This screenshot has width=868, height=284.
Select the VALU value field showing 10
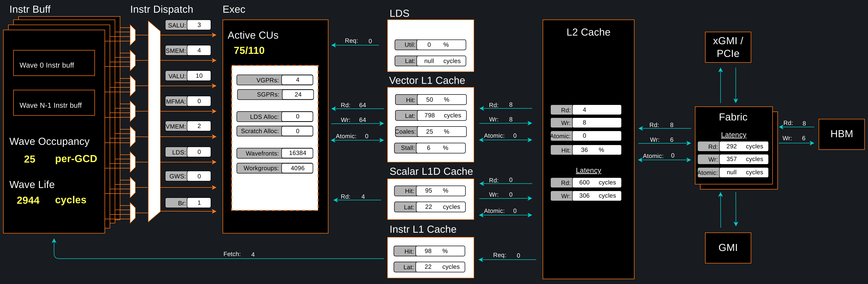199,76
